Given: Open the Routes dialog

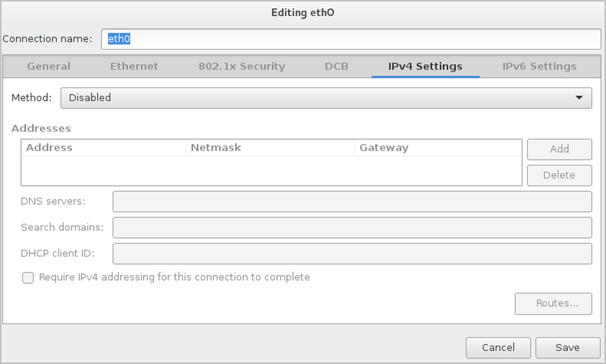Looking at the screenshot, I should pyautogui.click(x=553, y=303).
